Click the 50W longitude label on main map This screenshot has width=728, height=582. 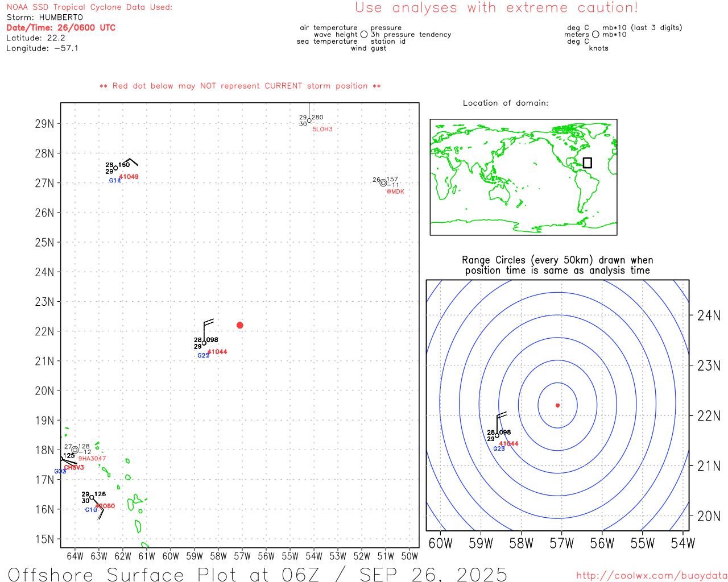409,556
